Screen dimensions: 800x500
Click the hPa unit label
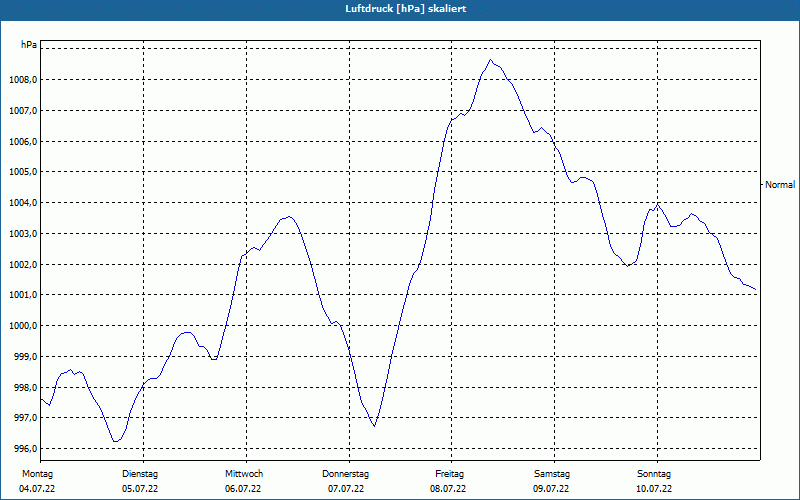29,45
